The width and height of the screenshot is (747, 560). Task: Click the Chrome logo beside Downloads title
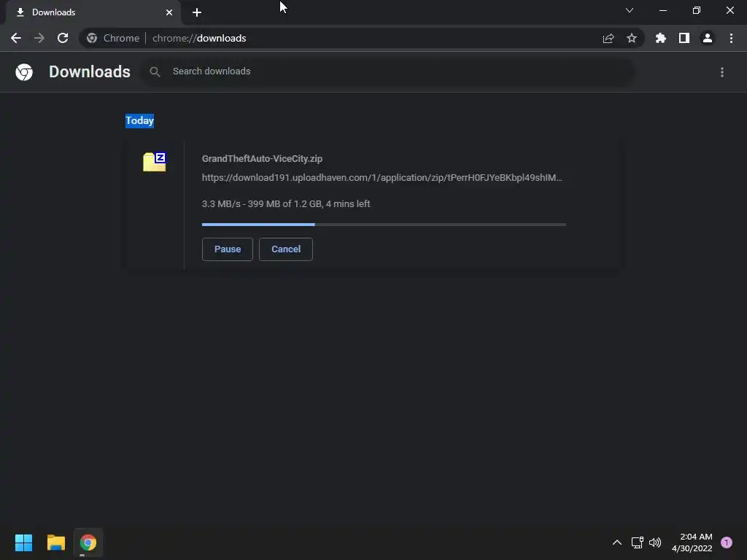point(24,72)
